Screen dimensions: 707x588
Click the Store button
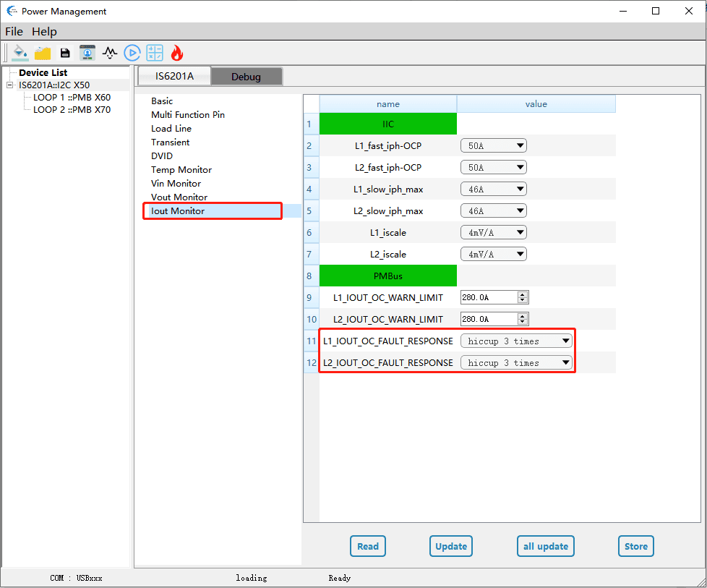635,546
